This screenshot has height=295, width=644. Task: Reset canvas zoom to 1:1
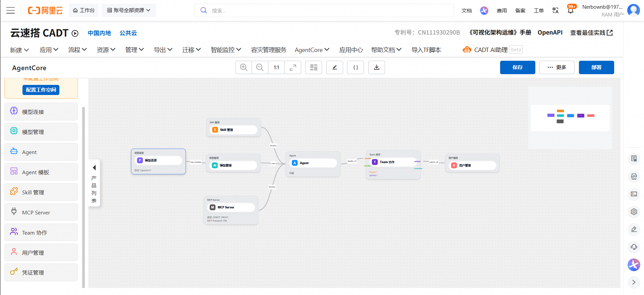[276, 67]
